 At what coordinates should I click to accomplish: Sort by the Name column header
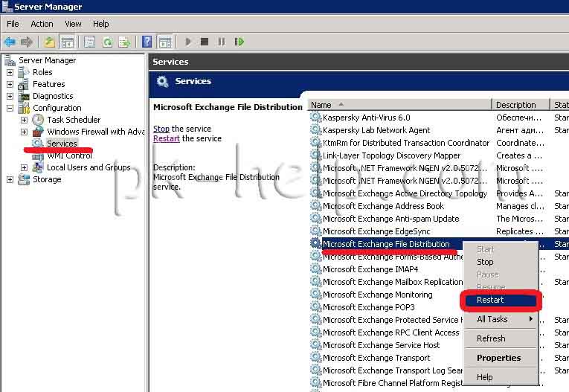click(x=400, y=105)
